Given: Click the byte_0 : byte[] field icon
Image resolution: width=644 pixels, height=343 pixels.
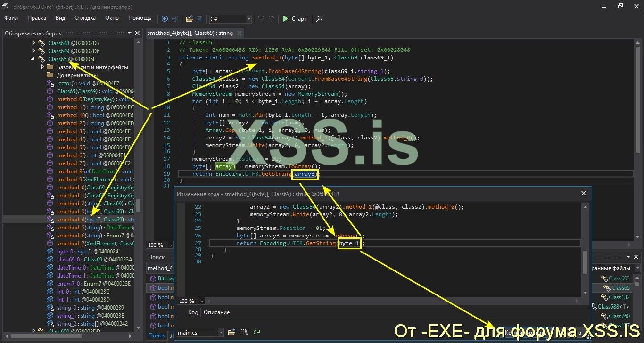Looking at the screenshot, I should (50, 252).
